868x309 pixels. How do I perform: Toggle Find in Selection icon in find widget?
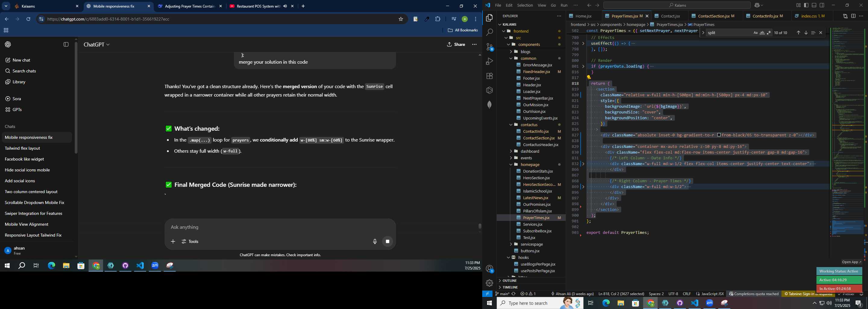(x=813, y=33)
